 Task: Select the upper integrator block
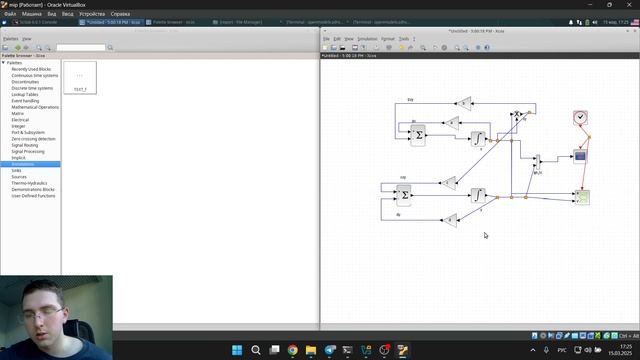(x=478, y=139)
